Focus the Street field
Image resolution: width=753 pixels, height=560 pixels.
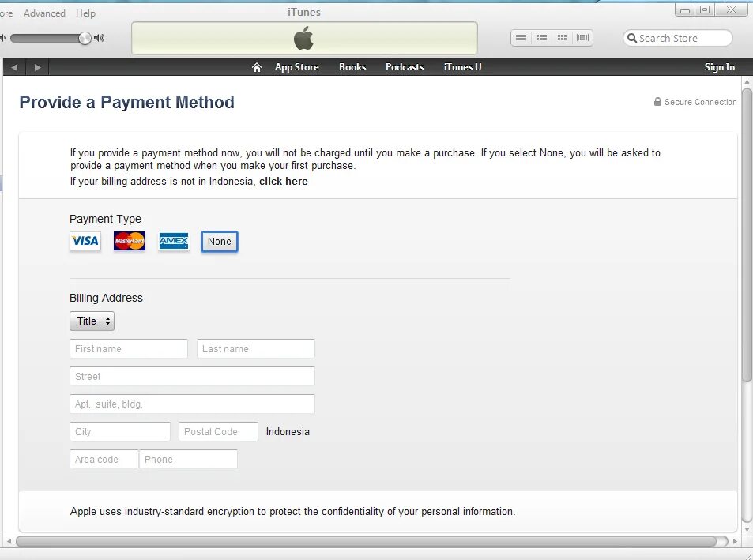point(192,377)
